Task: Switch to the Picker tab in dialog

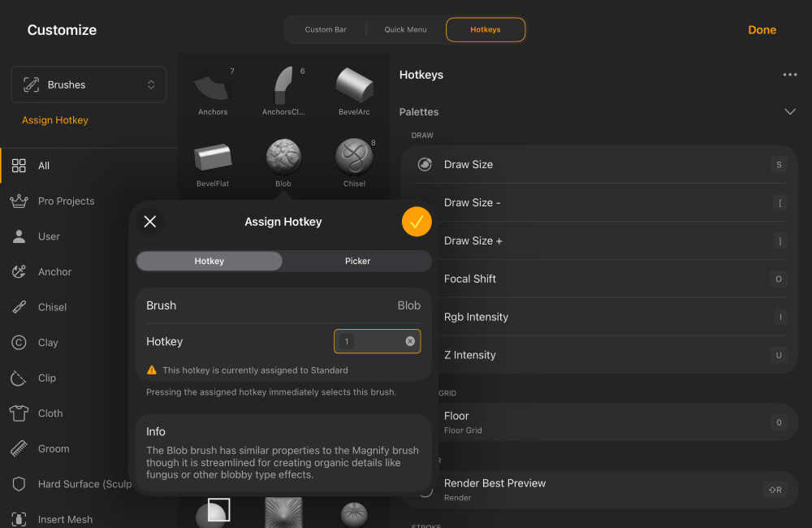Action: (356, 261)
